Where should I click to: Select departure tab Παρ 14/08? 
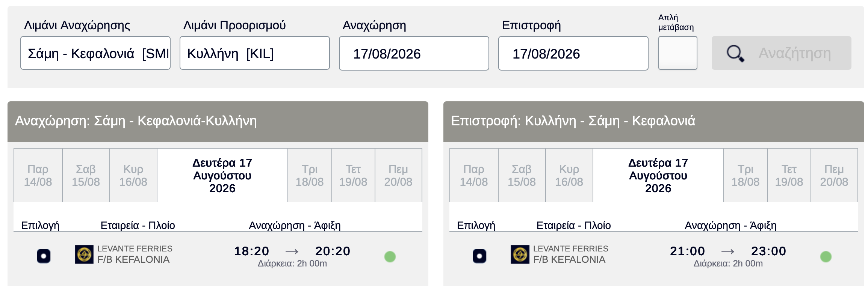point(38,175)
